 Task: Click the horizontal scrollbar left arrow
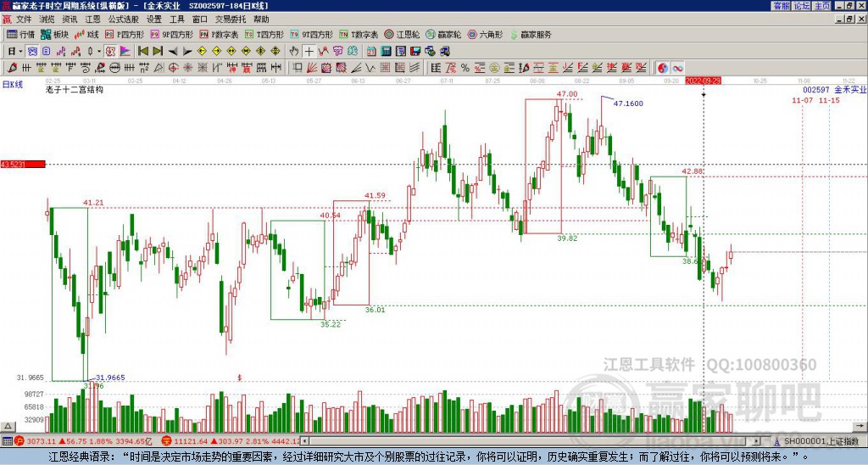click(305, 441)
